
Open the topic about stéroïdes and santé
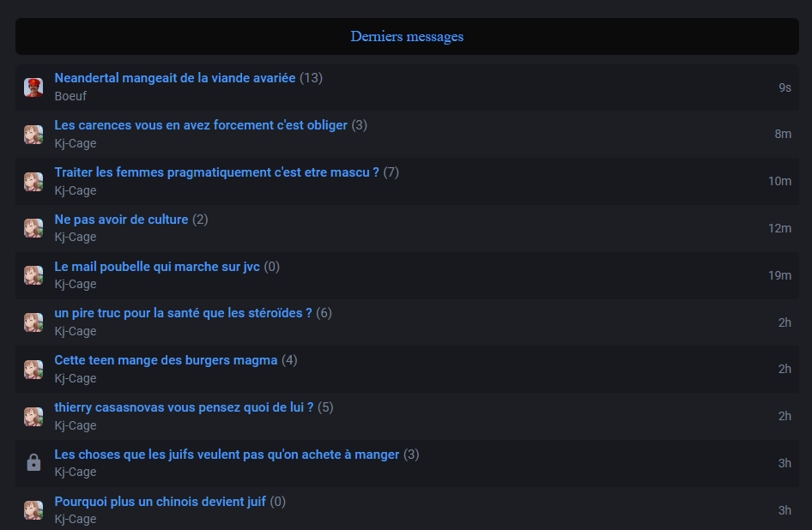click(x=183, y=313)
